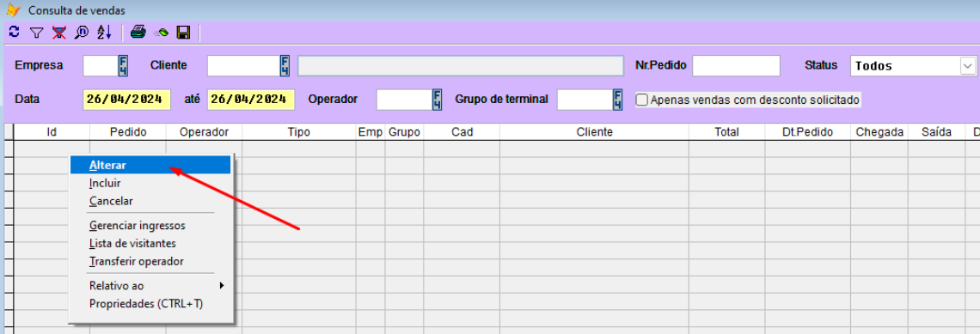
Task: Click the funnel filter icon
Action: [x=37, y=33]
